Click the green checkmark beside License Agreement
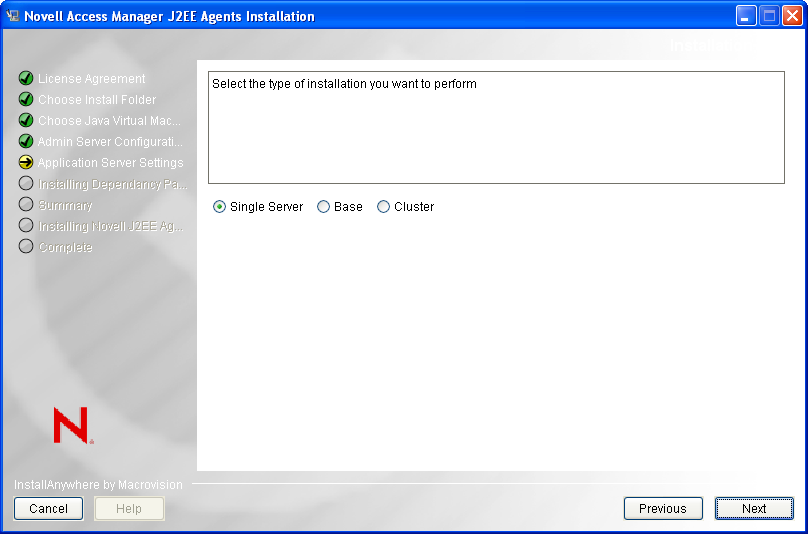Viewport: 808px width, 534px height. click(26, 79)
